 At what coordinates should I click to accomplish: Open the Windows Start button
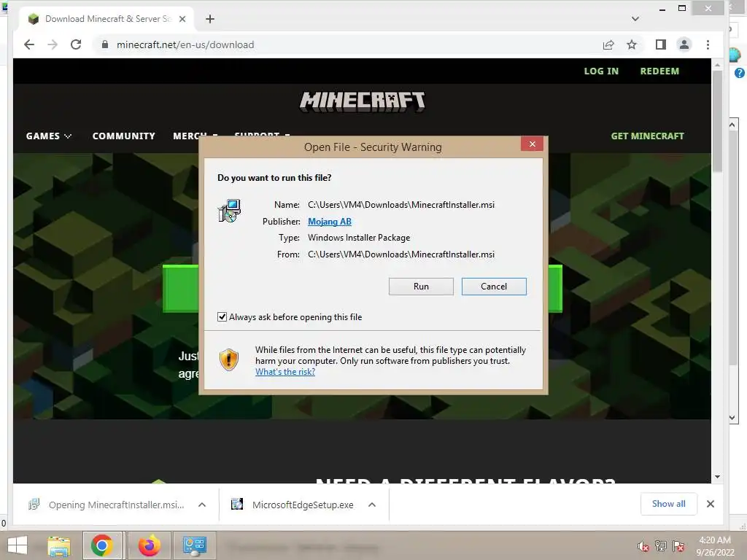click(x=18, y=545)
